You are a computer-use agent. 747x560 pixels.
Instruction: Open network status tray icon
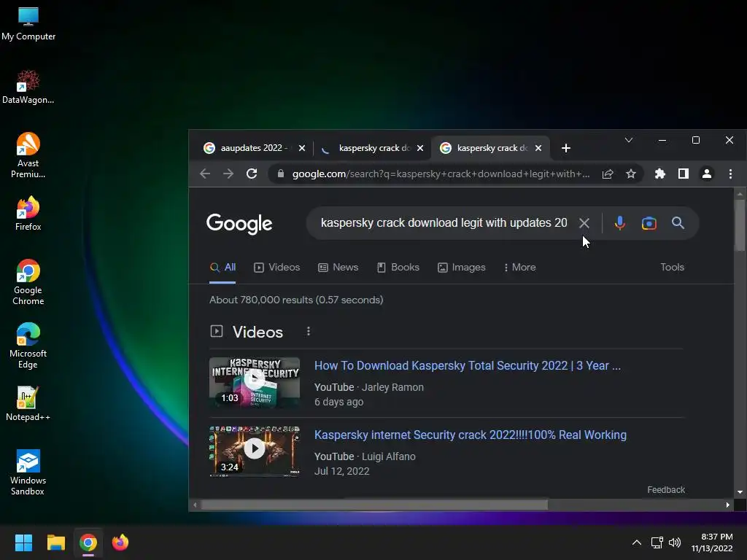(657, 542)
